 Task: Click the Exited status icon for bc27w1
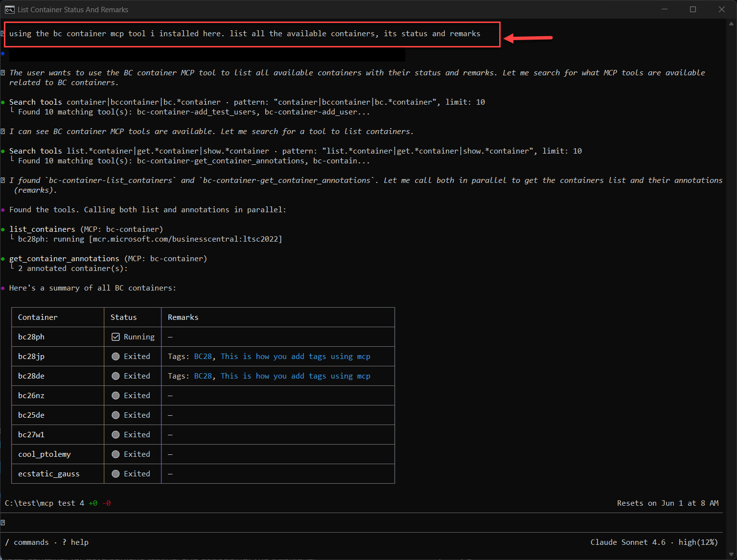tap(115, 435)
